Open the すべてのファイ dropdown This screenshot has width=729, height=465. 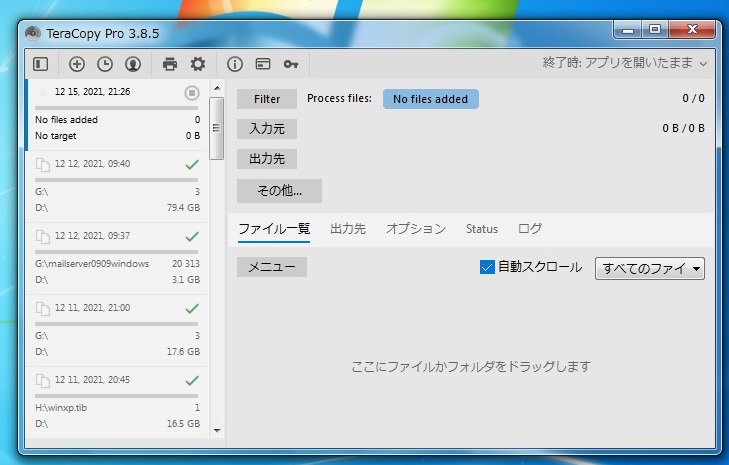(x=649, y=268)
